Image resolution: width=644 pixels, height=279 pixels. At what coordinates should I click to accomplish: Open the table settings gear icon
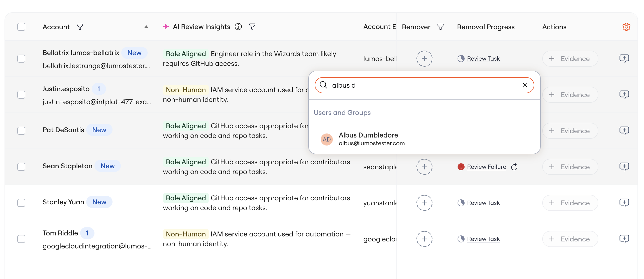[x=626, y=27]
